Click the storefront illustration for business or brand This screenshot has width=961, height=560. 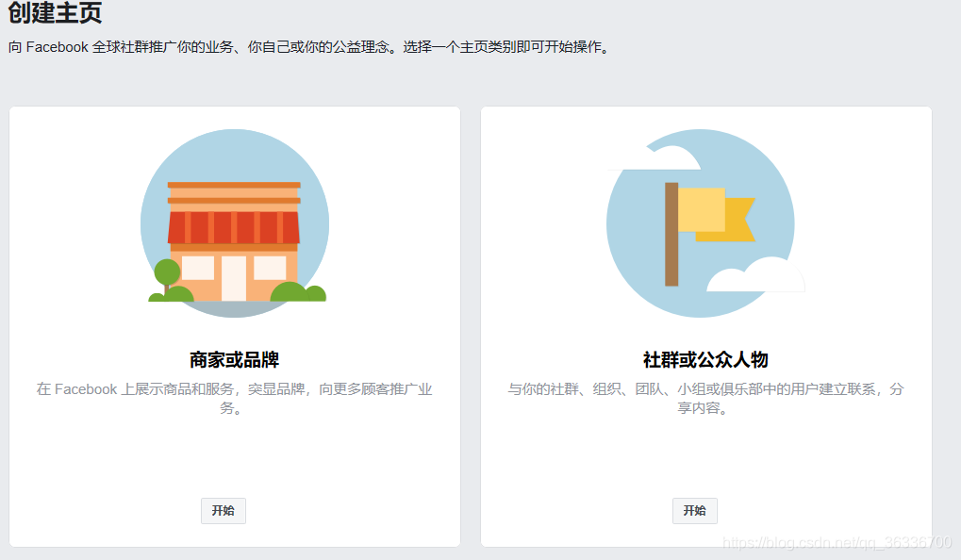(x=235, y=223)
